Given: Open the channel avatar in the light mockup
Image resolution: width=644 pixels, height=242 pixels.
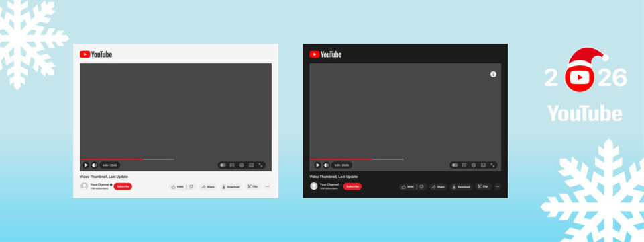Looking at the screenshot, I should 85,186.
